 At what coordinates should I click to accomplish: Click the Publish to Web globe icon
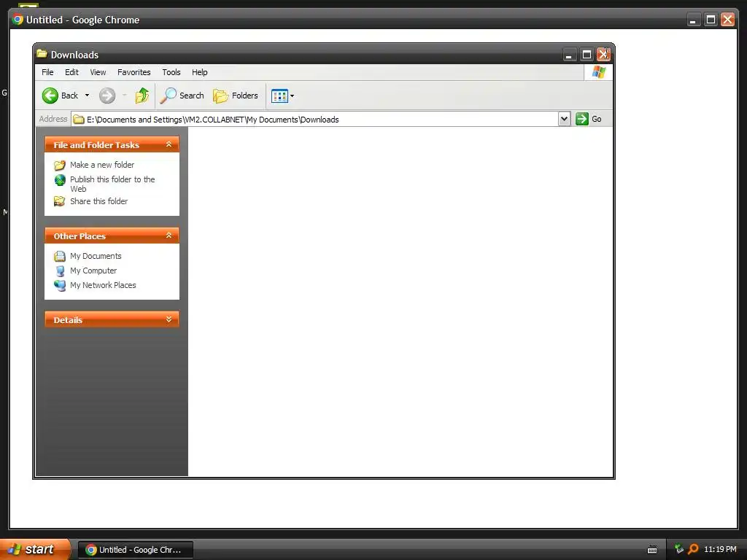point(60,180)
